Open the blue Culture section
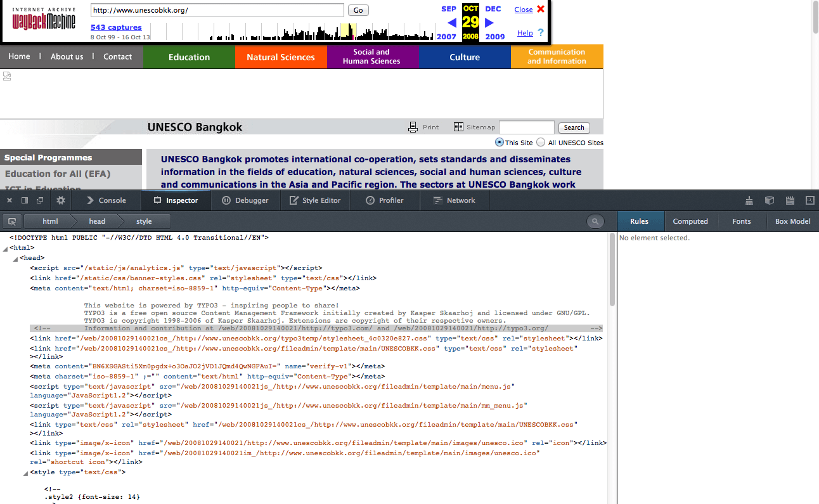The width and height of the screenshot is (819, 504). click(x=465, y=57)
